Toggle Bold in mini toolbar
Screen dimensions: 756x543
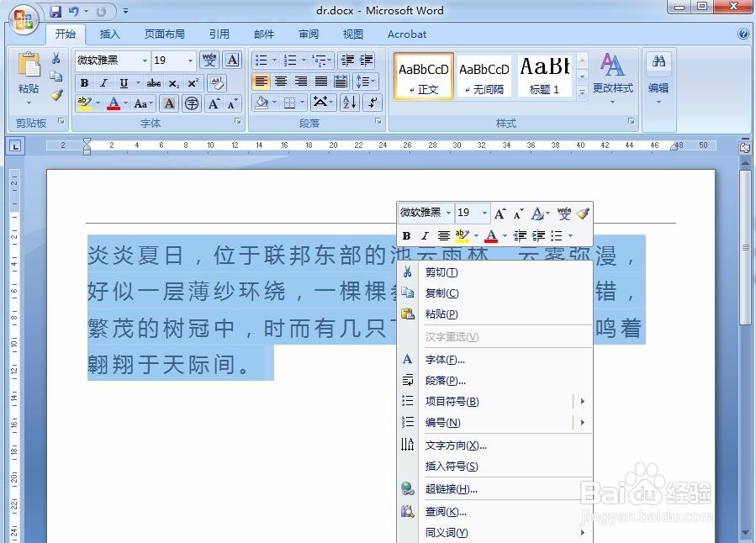[406, 235]
